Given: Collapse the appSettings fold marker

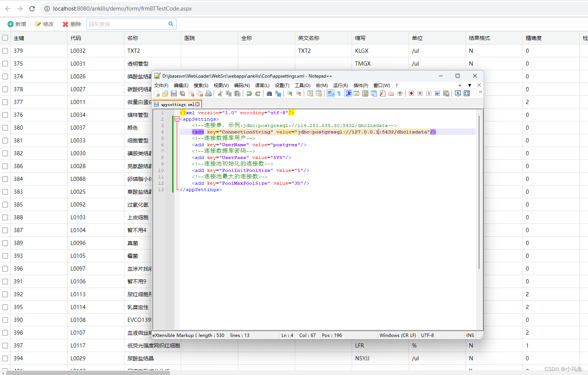Looking at the screenshot, I should click(177, 119).
